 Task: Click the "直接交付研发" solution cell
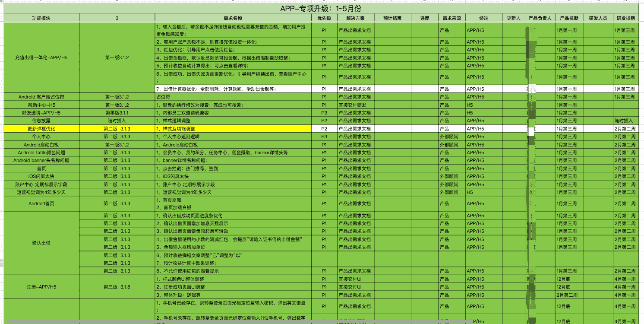click(355, 105)
